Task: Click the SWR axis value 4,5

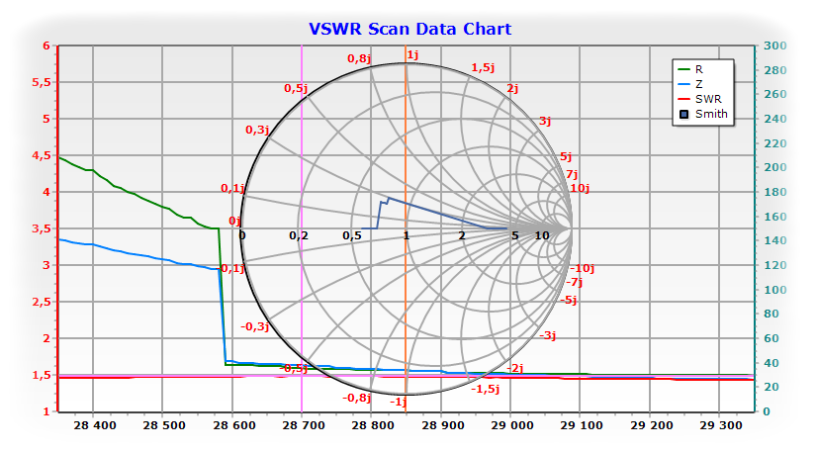Action: [x=42, y=156]
